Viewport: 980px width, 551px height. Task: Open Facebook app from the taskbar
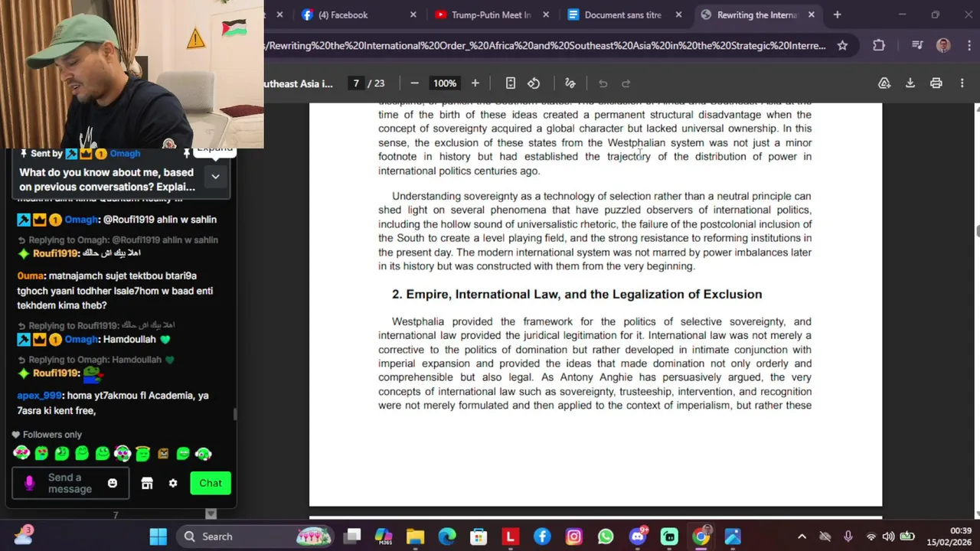pyautogui.click(x=542, y=536)
